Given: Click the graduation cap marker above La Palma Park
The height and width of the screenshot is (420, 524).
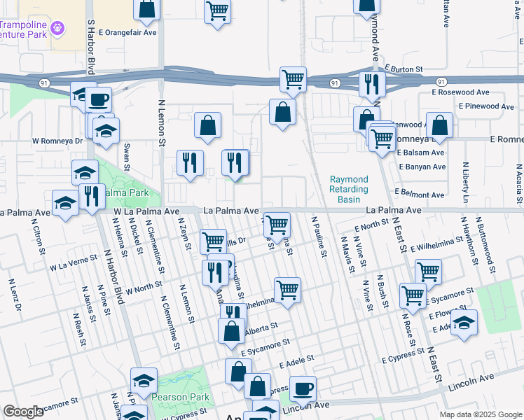Looking at the screenshot, I should (x=85, y=173).
